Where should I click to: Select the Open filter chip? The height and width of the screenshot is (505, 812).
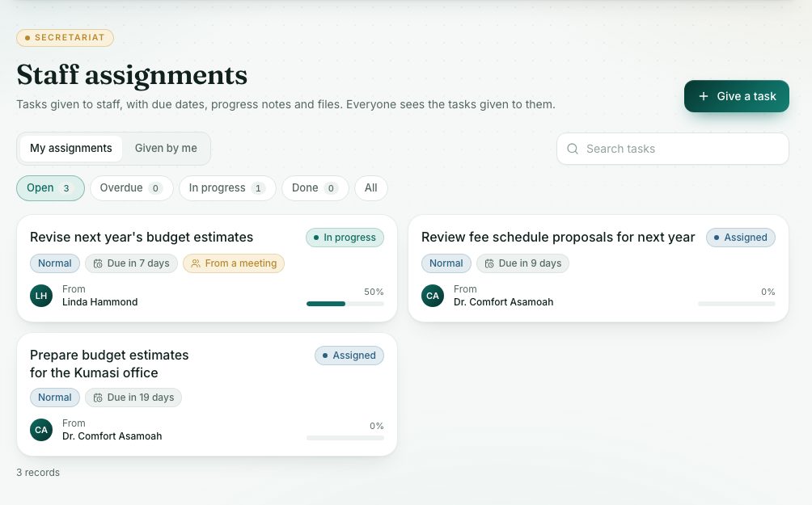(50, 187)
